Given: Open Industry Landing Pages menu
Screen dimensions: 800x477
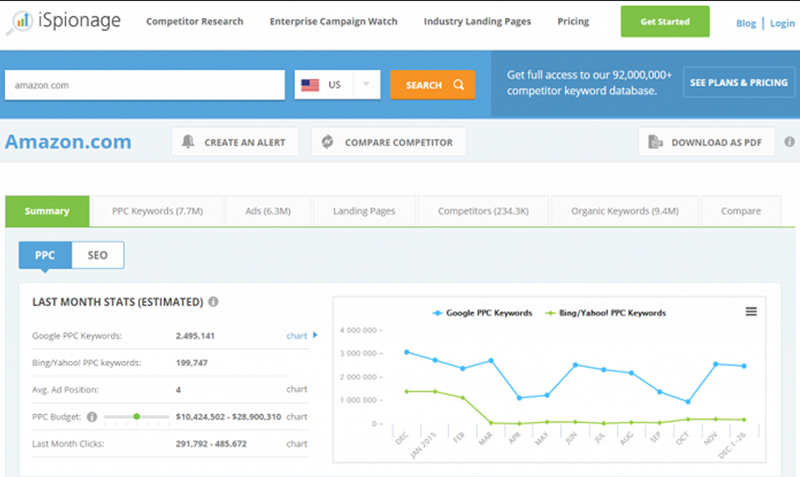Looking at the screenshot, I should 477,21.
